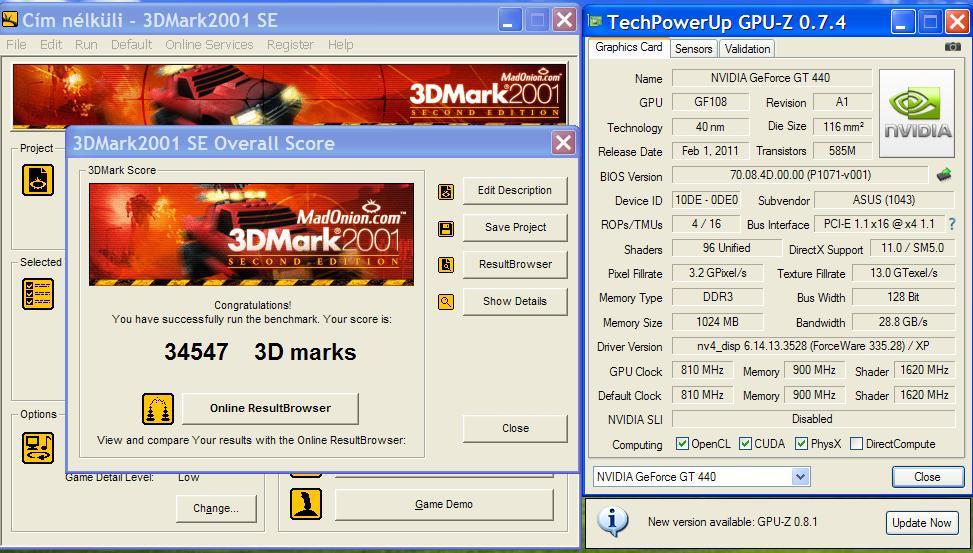The width and height of the screenshot is (973, 553).
Task: Click the Device ID field 10DE - 0DE0
Action: [706, 200]
